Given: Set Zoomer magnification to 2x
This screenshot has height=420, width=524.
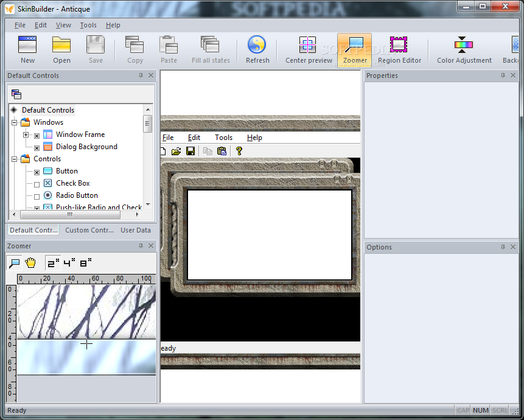Looking at the screenshot, I should pyautogui.click(x=53, y=264).
